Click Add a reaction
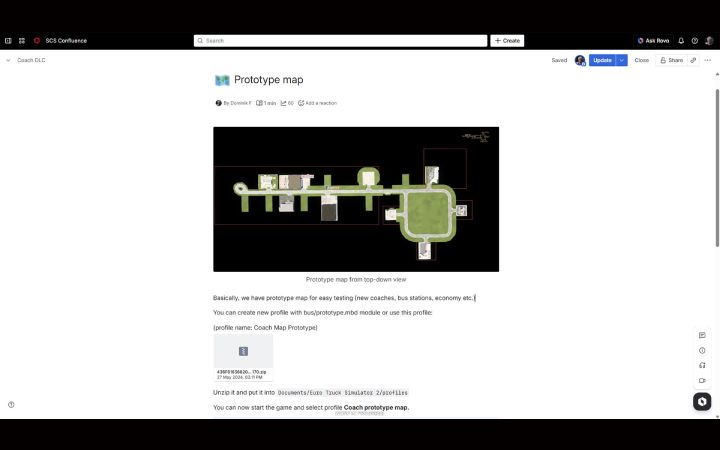 coord(317,103)
